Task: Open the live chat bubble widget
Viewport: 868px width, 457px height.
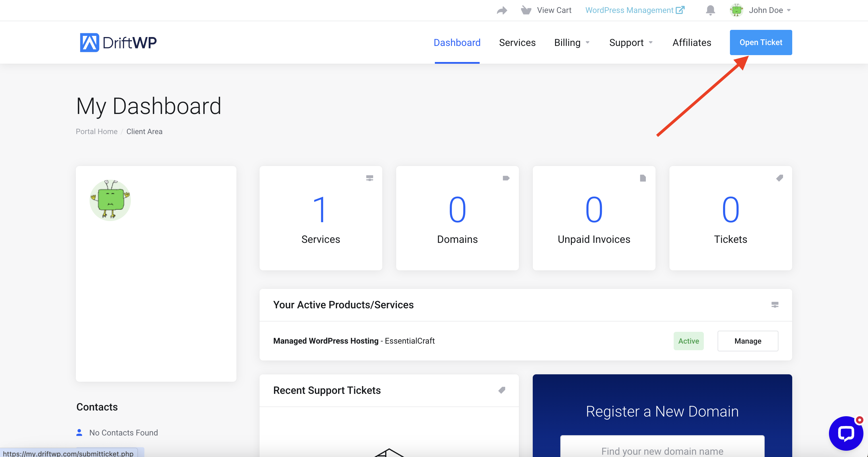Action: click(846, 433)
